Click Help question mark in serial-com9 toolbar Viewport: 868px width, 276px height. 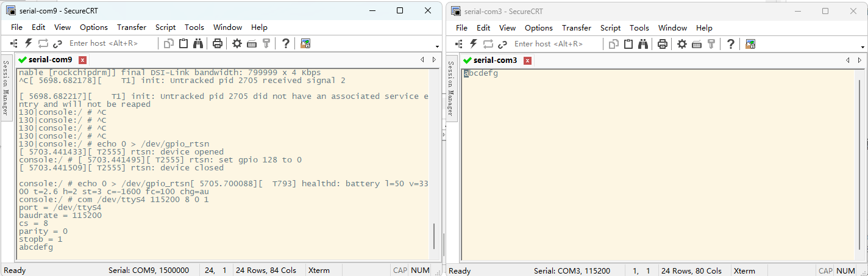(x=285, y=43)
